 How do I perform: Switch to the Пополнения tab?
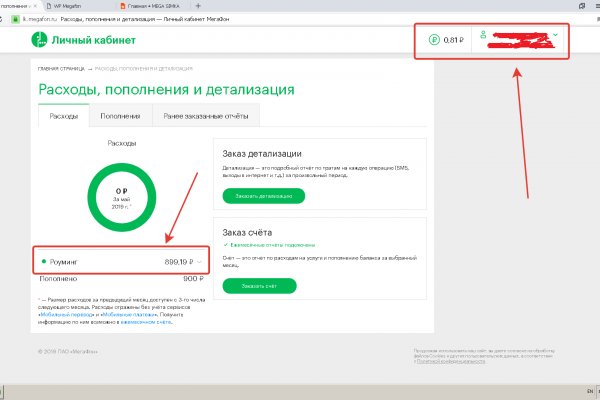pyautogui.click(x=119, y=117)
